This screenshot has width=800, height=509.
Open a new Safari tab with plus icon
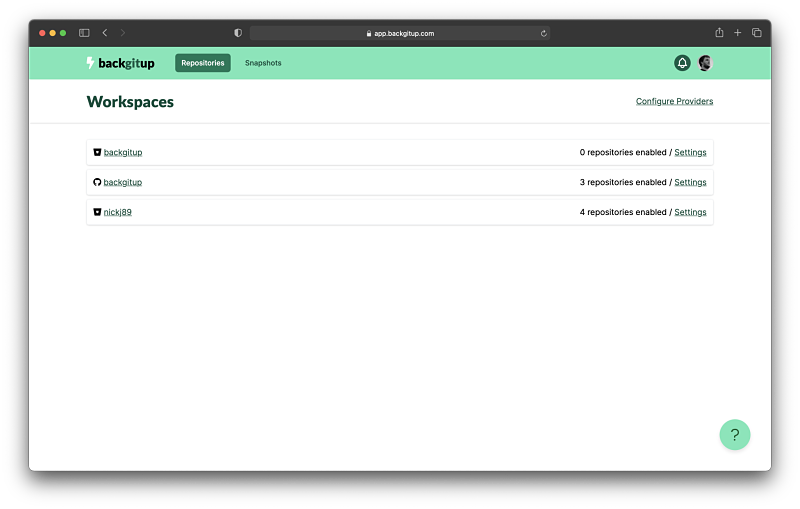click(x=738, y=33)
